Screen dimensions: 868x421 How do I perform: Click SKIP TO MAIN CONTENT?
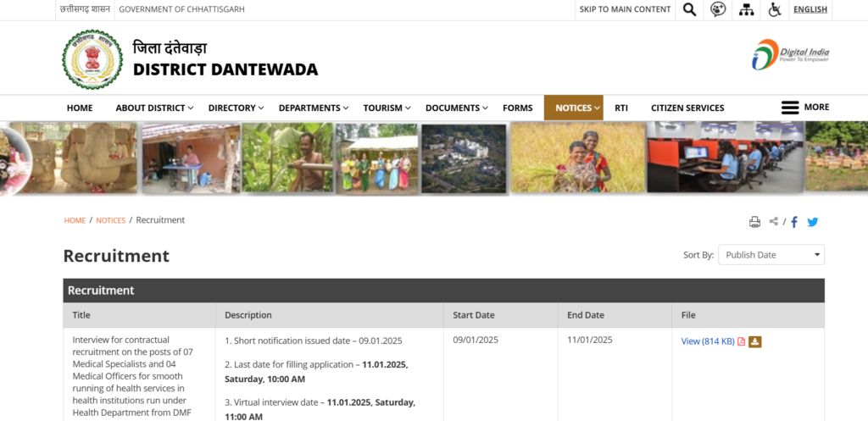625,9
